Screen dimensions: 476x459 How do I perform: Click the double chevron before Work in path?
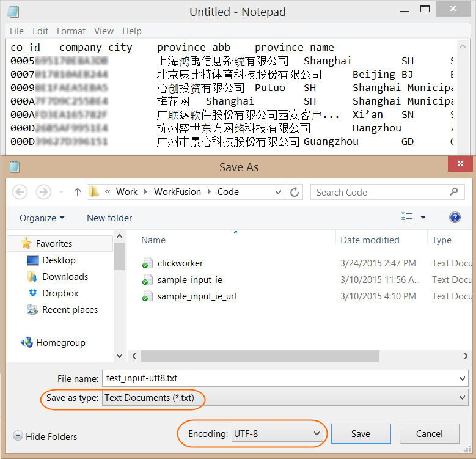tap(108, 191)
